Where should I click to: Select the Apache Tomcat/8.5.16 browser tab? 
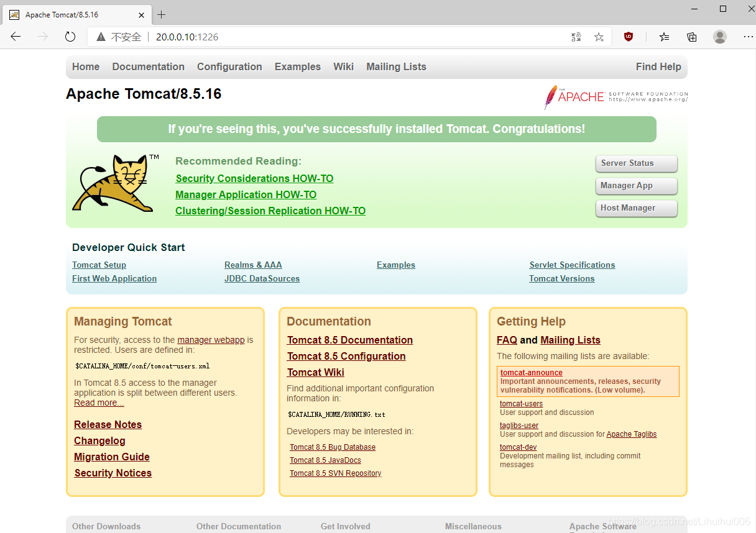(78, 14)
